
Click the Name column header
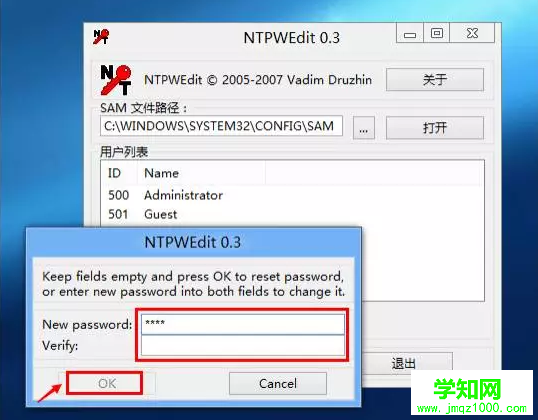(201, 173)
